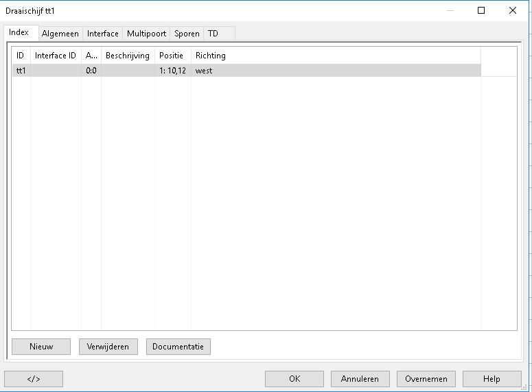Sort by the ID column header
This screenshot has width=532, height=392.
[x=21, y=56]
